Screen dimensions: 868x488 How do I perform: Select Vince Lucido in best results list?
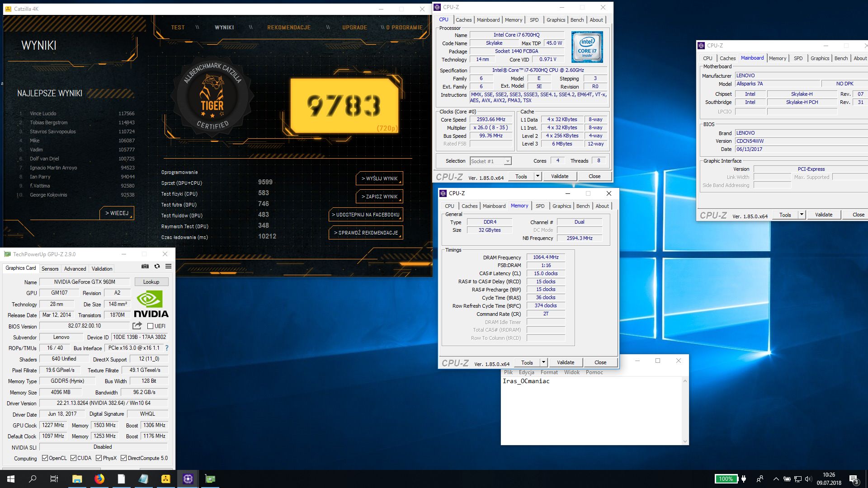point(76,113)
